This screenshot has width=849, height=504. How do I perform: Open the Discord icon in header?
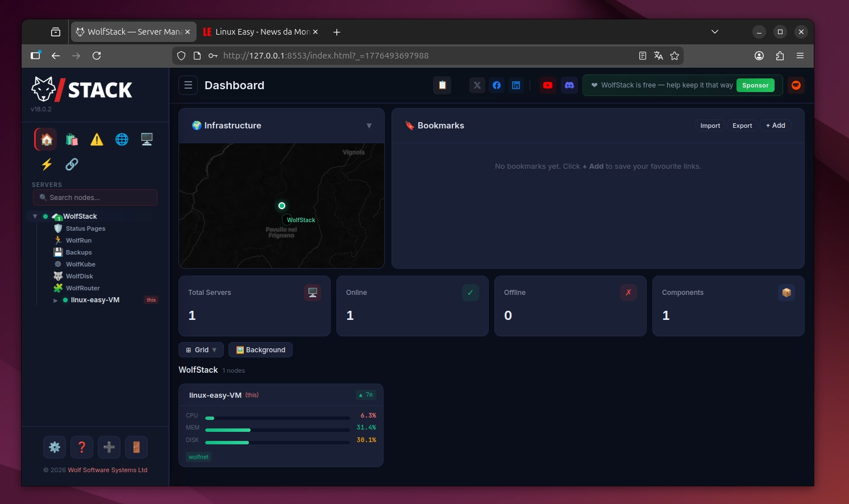569,85
